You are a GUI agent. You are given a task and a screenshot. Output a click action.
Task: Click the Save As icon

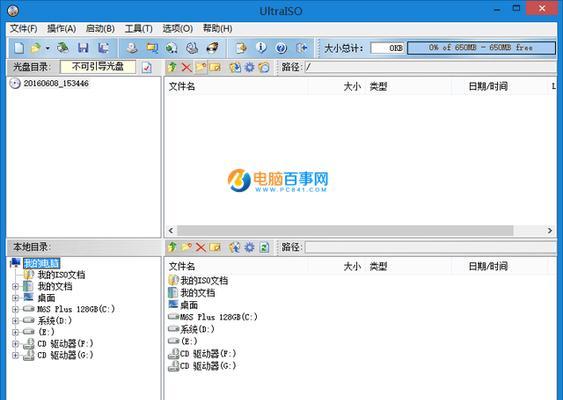tap(104, 48)
